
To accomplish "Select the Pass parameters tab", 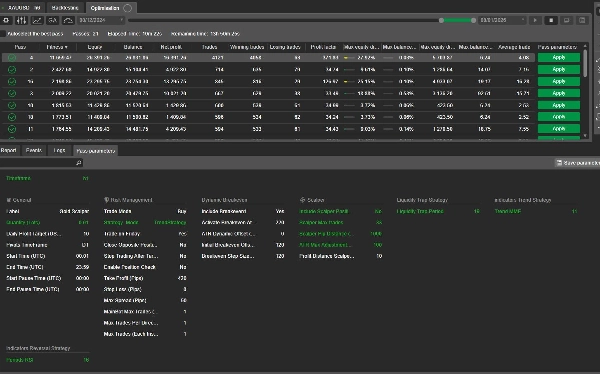I will click(96, 151).
